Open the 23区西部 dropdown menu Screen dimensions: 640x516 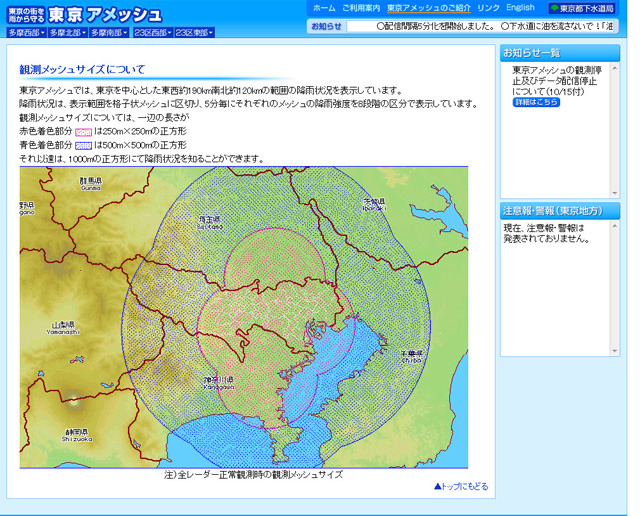(x=153, y=33)
